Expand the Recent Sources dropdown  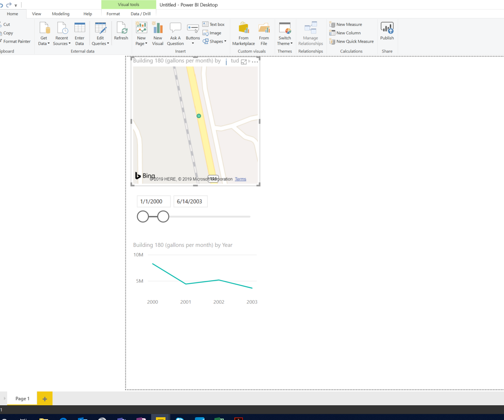[x=70, y=43]
